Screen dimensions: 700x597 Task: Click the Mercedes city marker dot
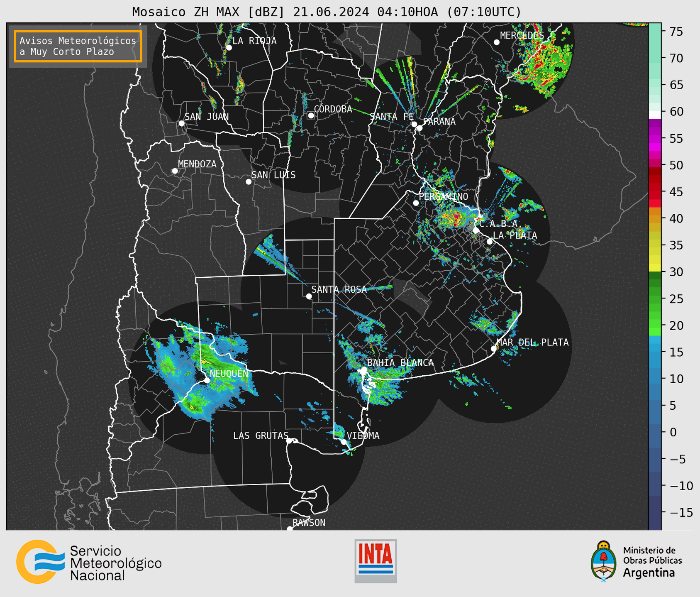[497, 42]
